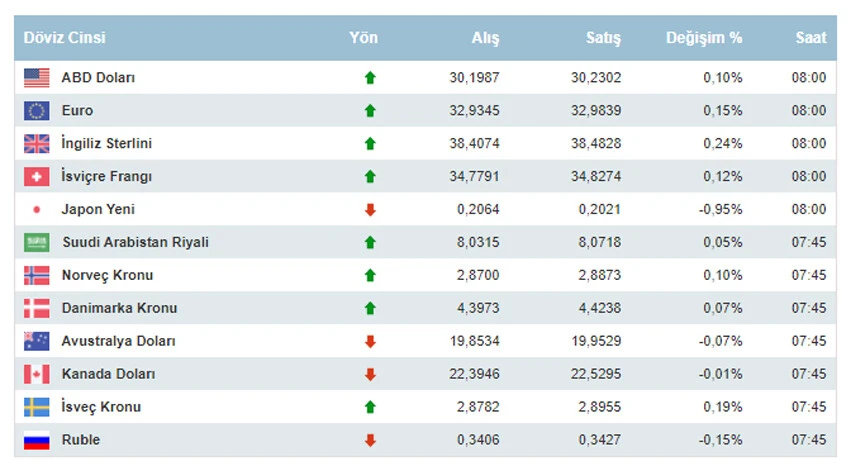Click the red down arrow for Kanada Doları

tap(370, 375)
